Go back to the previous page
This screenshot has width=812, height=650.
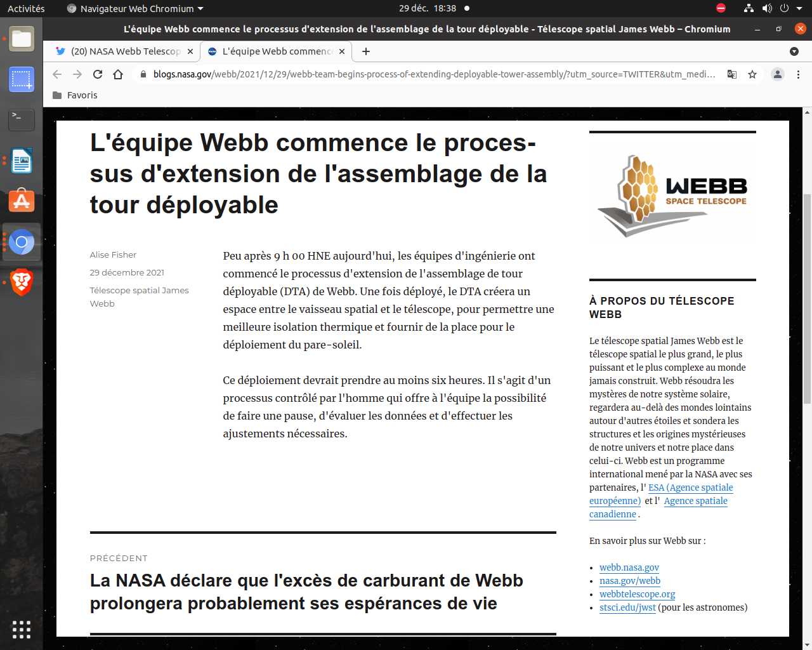57,74
